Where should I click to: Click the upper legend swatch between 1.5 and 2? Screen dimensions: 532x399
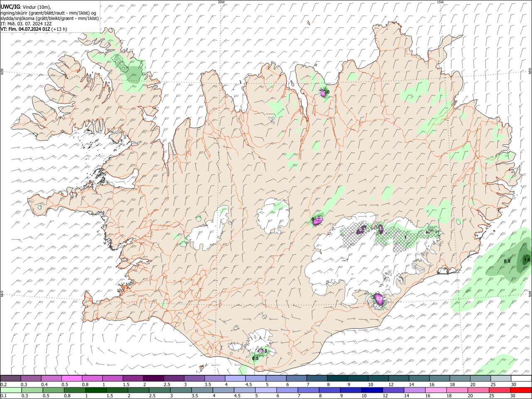(133, 379)
